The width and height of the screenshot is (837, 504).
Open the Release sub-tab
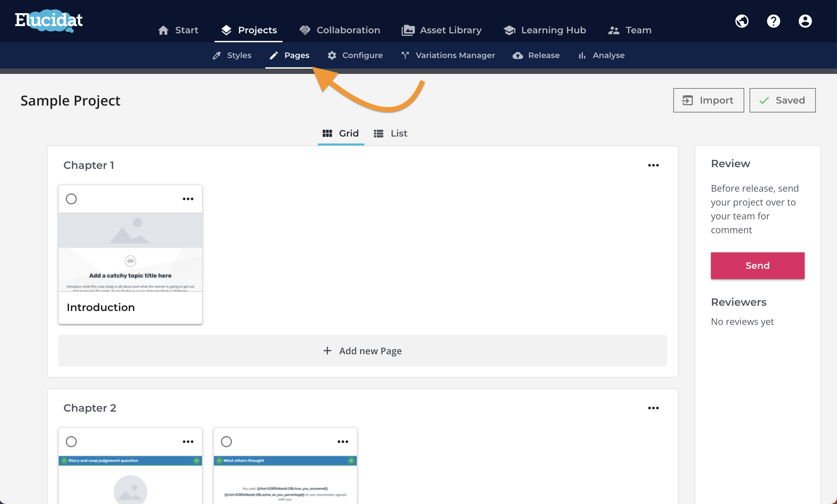[536, 55]
